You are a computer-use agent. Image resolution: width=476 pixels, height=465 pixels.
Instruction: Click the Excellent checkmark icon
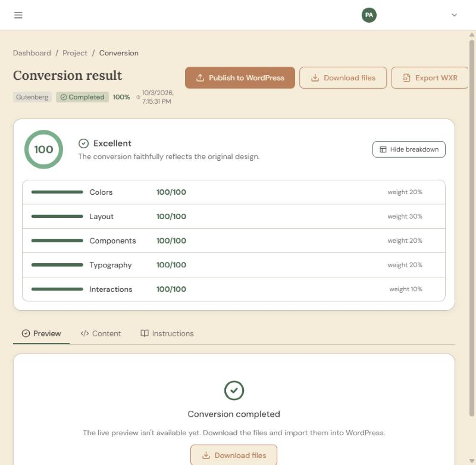tap(83, 143)
